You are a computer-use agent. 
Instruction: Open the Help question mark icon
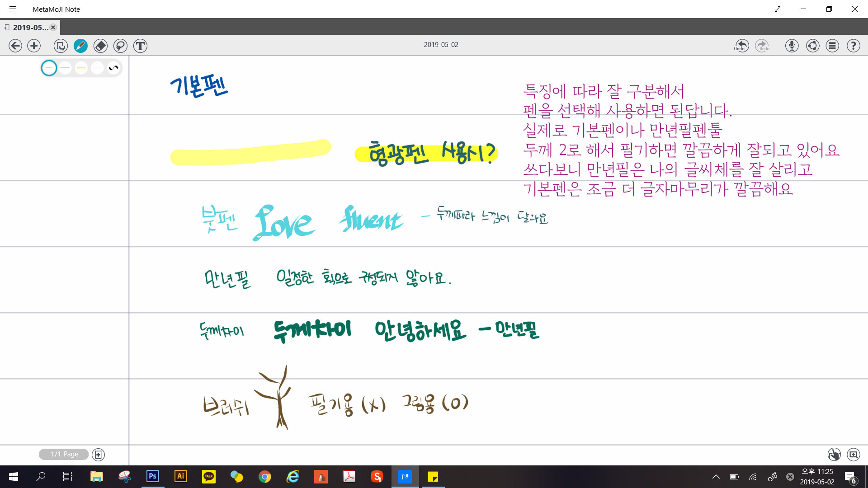click(x=853, y=46)
